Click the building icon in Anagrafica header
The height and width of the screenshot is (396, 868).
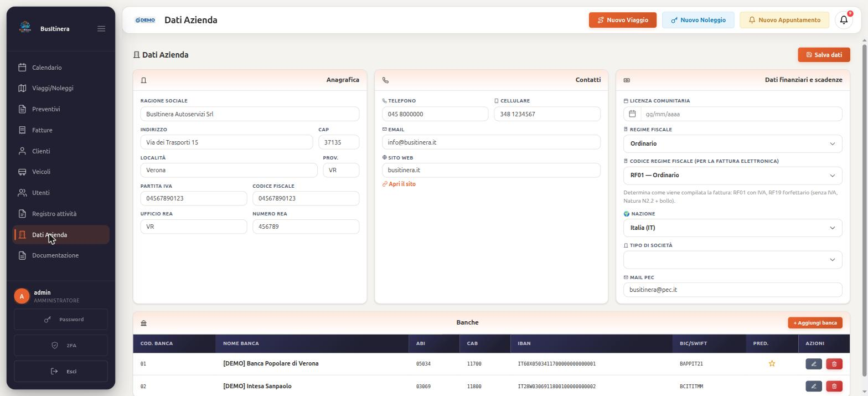144,80
